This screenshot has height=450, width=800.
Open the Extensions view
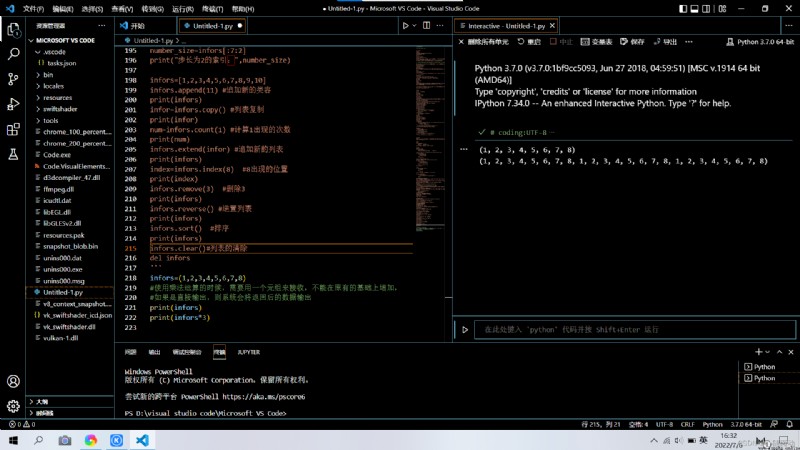pyautogui.click(x=13, y=129)
